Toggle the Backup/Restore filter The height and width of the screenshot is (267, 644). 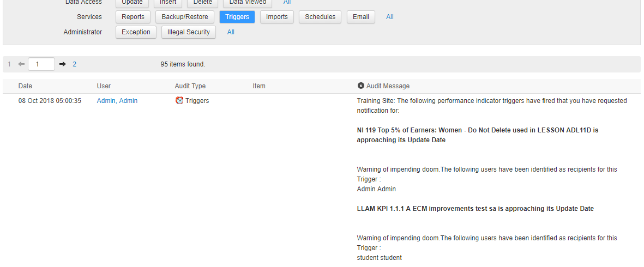(185, 17)
